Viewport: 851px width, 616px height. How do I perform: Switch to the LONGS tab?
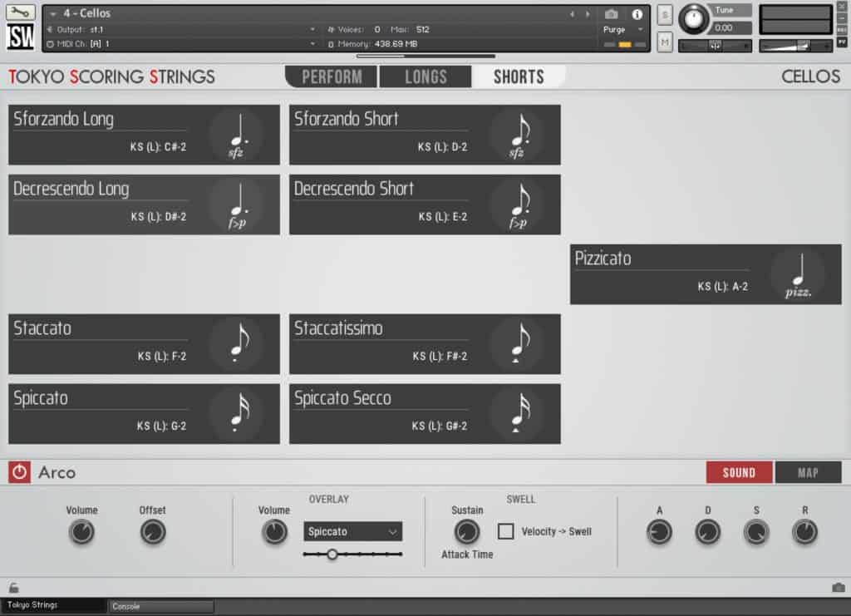426,77
